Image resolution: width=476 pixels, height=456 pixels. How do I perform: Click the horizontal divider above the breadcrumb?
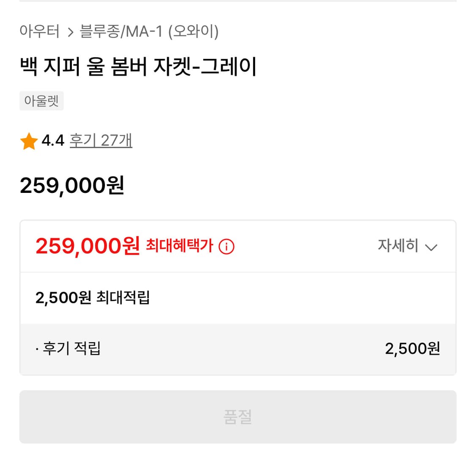click(x=238, y=1)
